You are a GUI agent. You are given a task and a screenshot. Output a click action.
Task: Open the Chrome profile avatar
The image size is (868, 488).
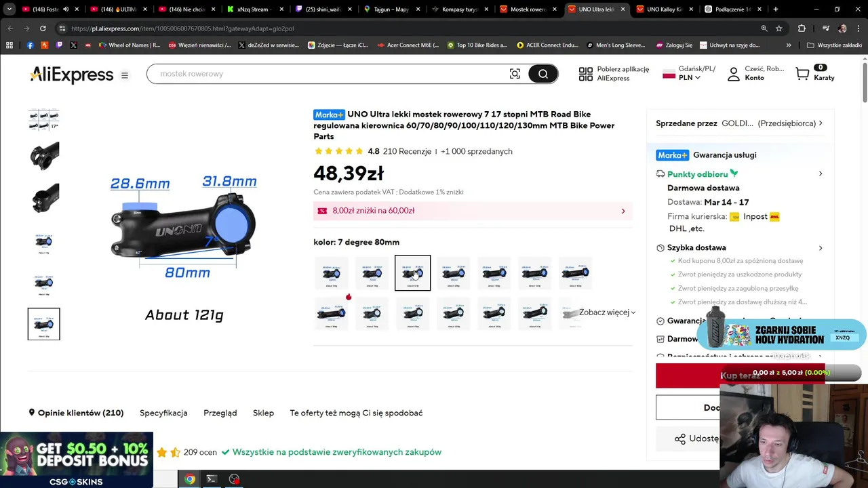(x=842, y=28)
